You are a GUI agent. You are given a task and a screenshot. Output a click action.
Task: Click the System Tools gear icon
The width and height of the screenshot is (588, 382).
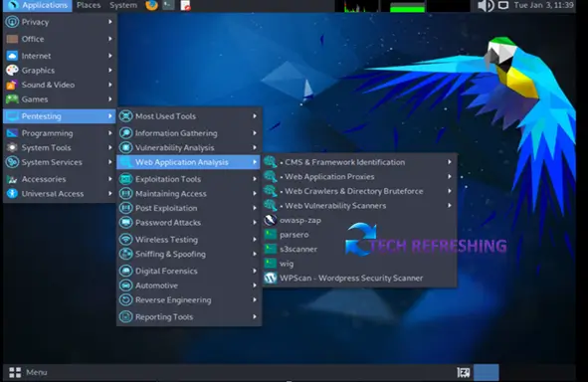tap(12, 147)
